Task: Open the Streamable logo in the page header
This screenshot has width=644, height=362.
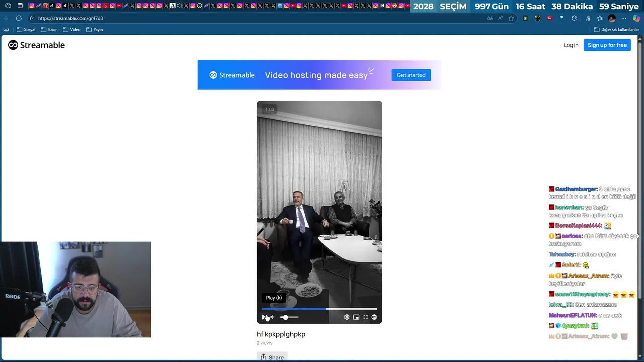Action: (36, 45)
